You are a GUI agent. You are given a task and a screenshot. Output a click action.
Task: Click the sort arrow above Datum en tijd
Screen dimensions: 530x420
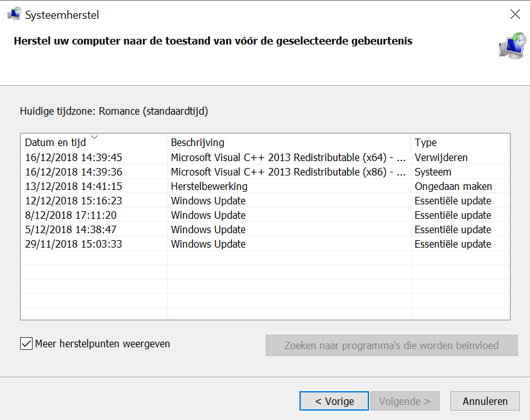pos(95,137)
